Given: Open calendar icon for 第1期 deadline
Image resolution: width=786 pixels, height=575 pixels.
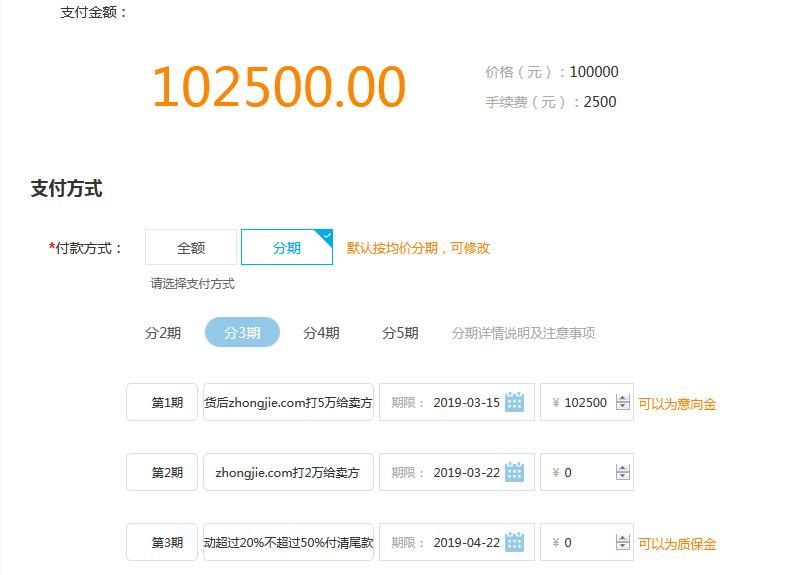Looking at the screenshot, I should click(x=515, y=402).
